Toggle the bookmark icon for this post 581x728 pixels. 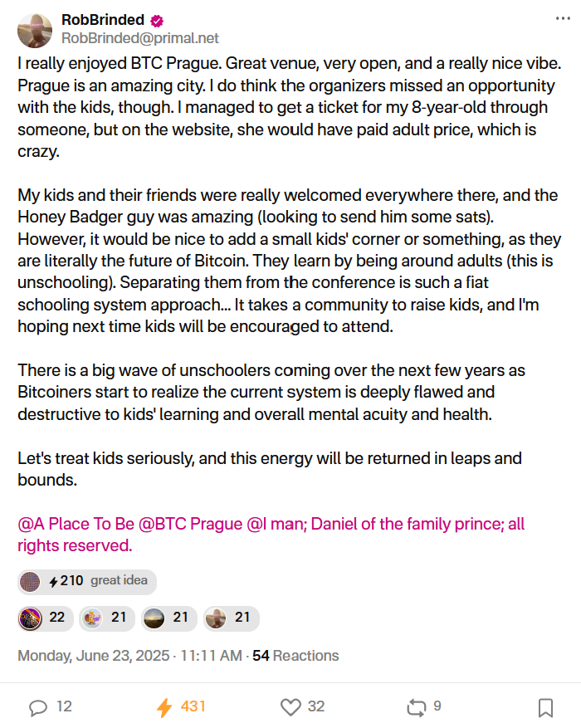(x=545, y=708)
